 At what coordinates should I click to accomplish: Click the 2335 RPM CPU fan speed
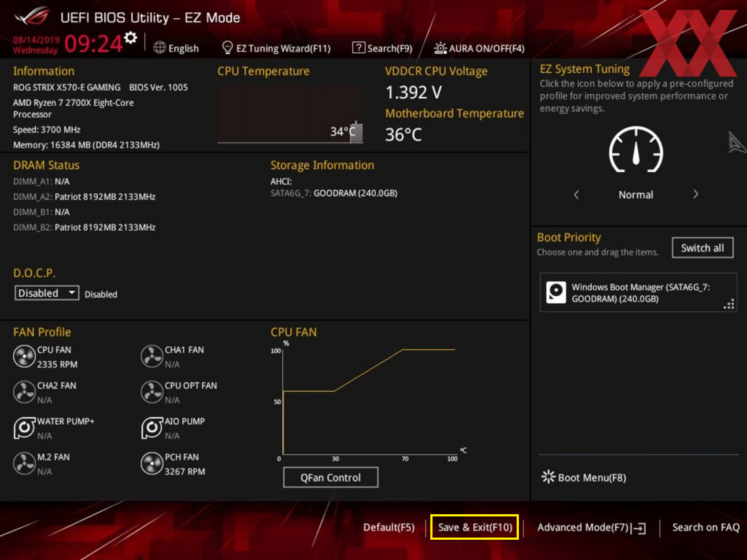click(57, 365)
